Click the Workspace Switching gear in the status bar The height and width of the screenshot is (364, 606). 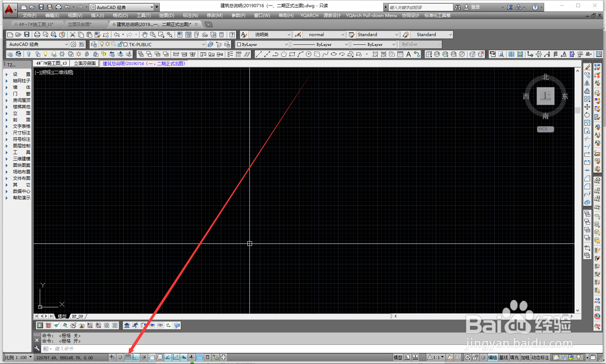[x=468, y=357]
